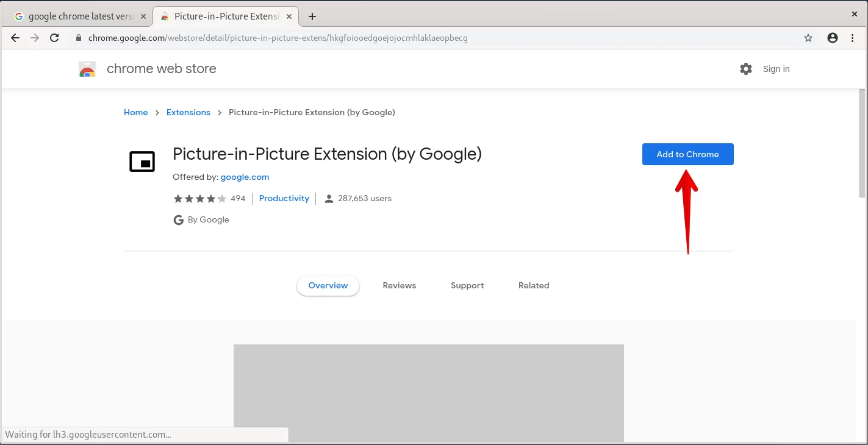Viewport: 868px width, 445px height.
Task: Open the Support tab
Action: coord(467,285)
